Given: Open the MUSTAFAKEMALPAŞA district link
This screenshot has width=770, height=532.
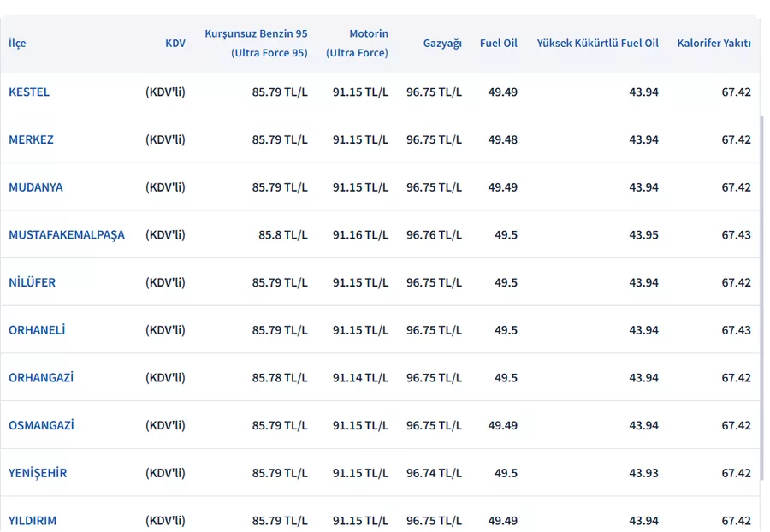Looking at the screenshot, I should pyautogui.click(x=67, y=234).
